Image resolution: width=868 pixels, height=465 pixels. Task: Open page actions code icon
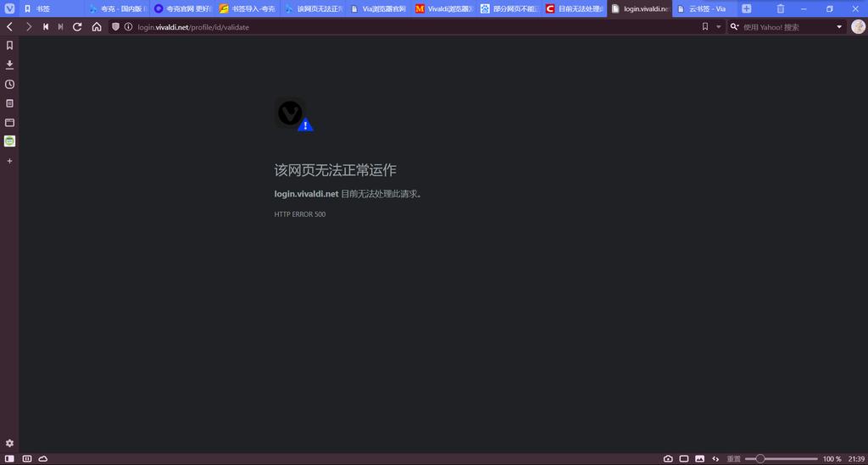[x=715, y=458]
